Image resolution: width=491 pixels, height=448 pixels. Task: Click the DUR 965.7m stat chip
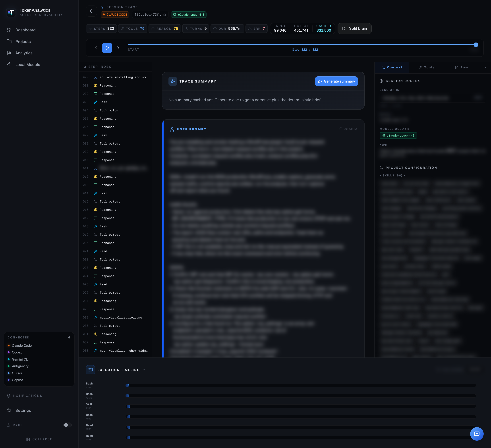pyautogui.click(x=228, y=29)
